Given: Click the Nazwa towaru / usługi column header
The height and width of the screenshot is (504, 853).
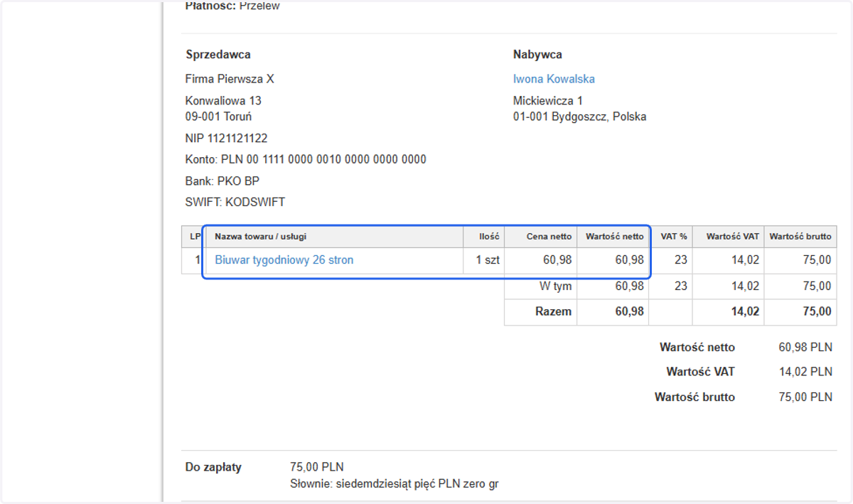Looking at the screenshot, I should point(261,236).
